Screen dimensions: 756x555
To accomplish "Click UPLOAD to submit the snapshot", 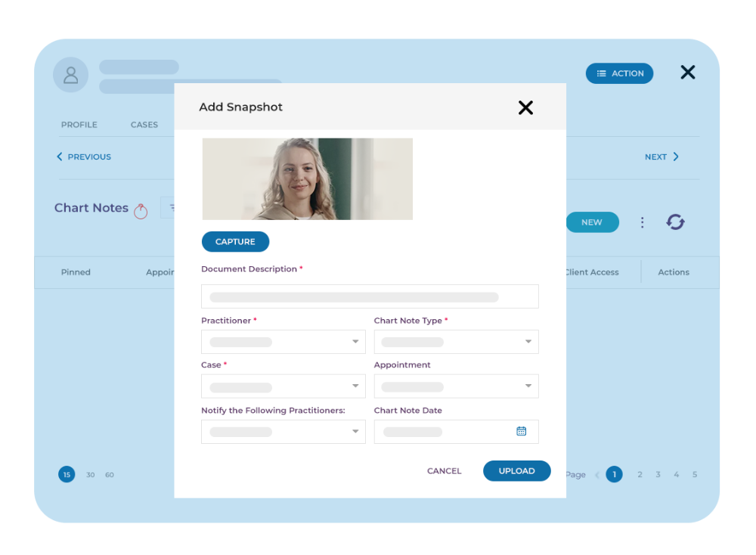I will pos(516,470).
